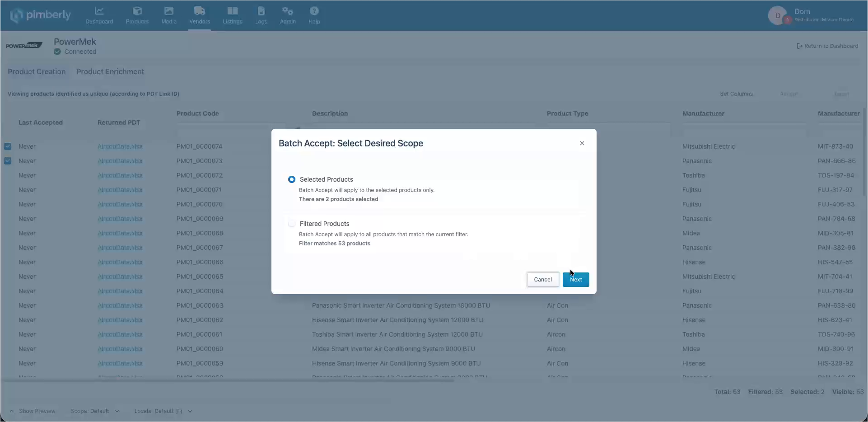Switch to the Product Enrichment tab
Screen dimensions: 868x422
[110, 71]
